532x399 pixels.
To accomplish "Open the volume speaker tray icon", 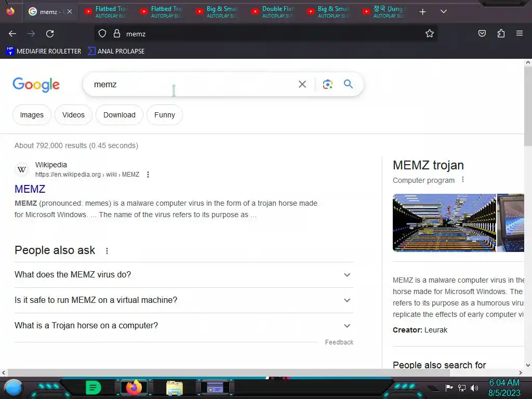I will 474,388.
